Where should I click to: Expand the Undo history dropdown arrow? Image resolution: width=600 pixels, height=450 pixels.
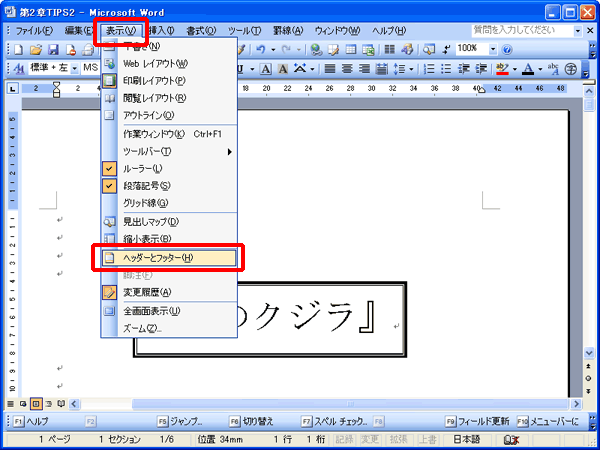[274, 50]
